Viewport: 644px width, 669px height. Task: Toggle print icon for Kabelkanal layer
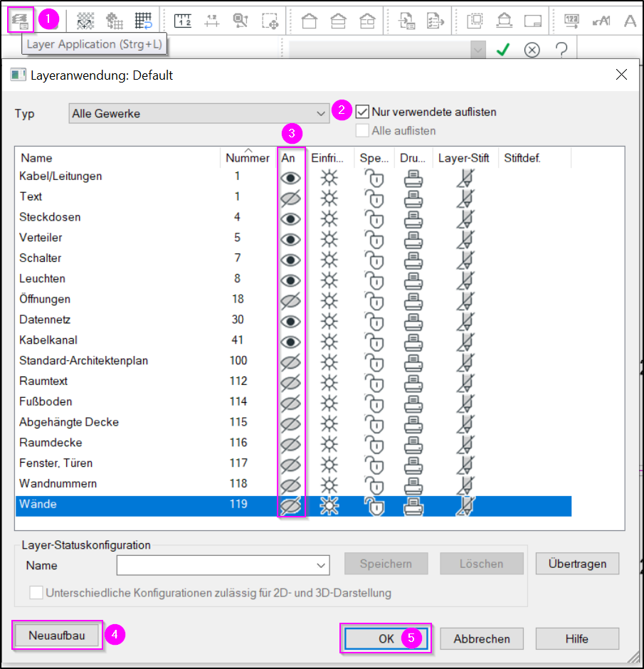(413, 342)
